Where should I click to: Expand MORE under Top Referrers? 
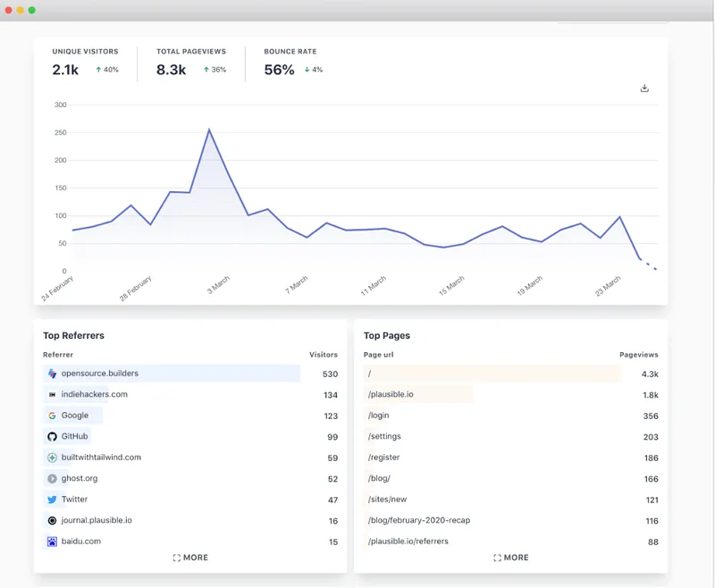[190, 557]
